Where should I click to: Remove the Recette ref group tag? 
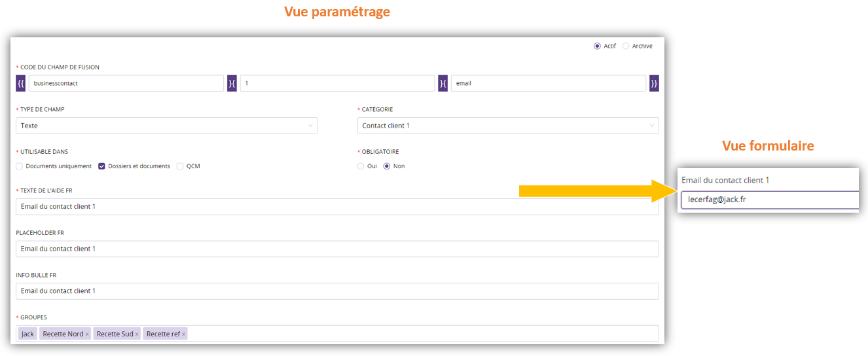pos(184,334)
